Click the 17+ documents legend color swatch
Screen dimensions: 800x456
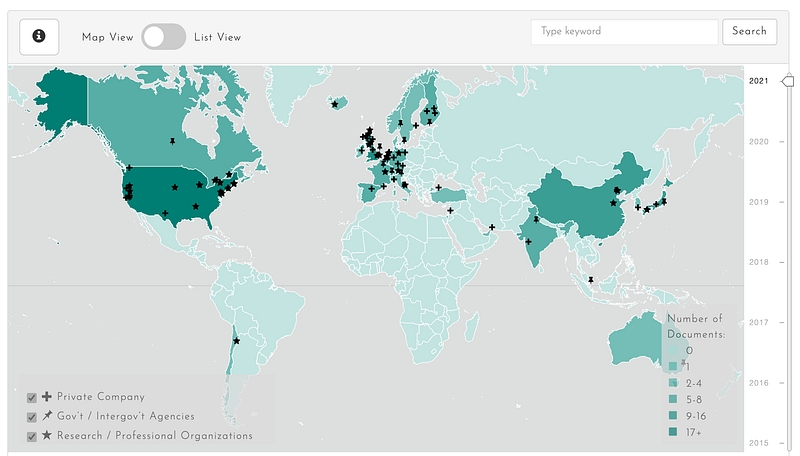pos(672,430)
